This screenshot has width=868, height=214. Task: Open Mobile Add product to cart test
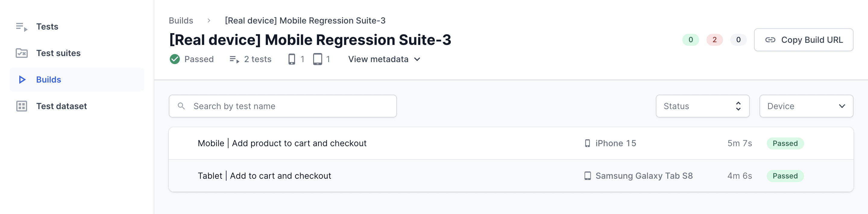pyautogui.click(x=282, y=143)
